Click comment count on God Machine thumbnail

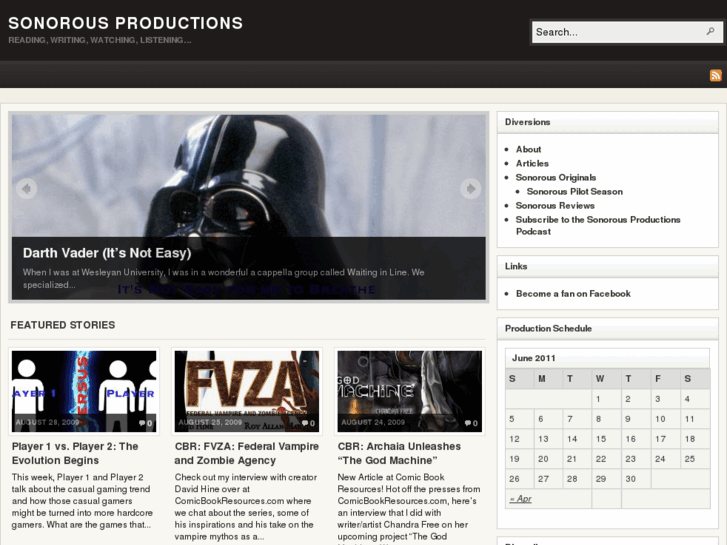pyautogui.click(x=471, y=423)
